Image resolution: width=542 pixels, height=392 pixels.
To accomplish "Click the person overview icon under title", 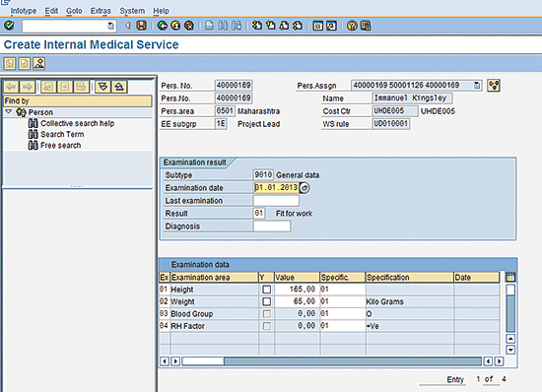I will tap(39, 64).
